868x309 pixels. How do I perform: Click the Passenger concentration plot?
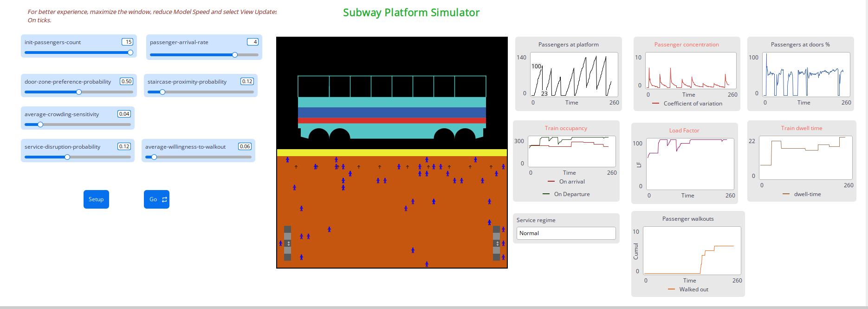pos(687,74)
